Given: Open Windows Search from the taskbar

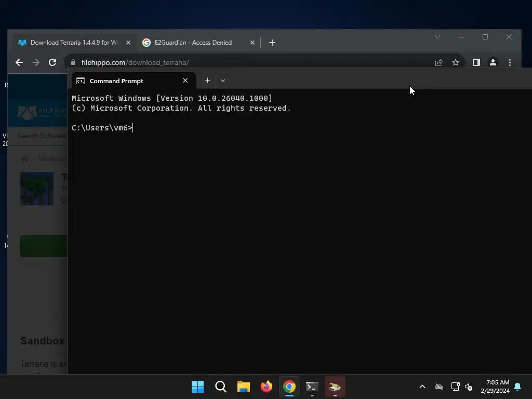Looking at the screenshot, I should 220,387.
